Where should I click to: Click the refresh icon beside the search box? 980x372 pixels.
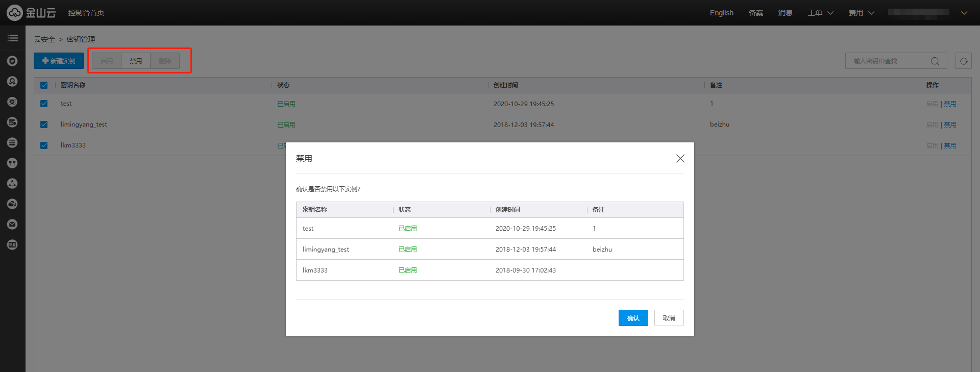pos(963,61)
